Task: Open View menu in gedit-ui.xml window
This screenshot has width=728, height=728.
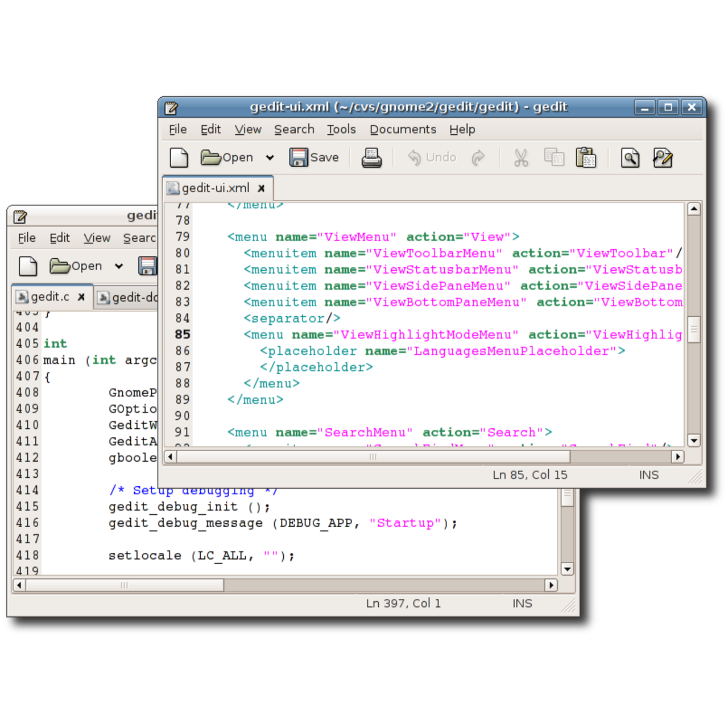Action: point(248,130)
